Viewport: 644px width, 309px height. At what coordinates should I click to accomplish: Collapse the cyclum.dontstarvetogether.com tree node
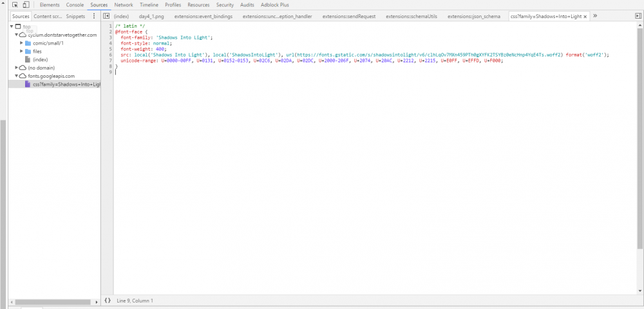click(x=17, y=35)
